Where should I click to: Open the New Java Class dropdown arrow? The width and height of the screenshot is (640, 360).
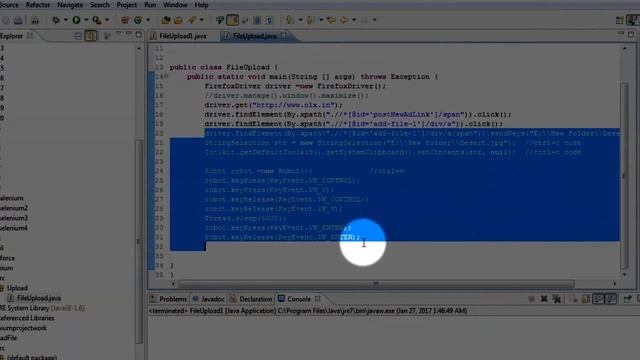[148, 20]
